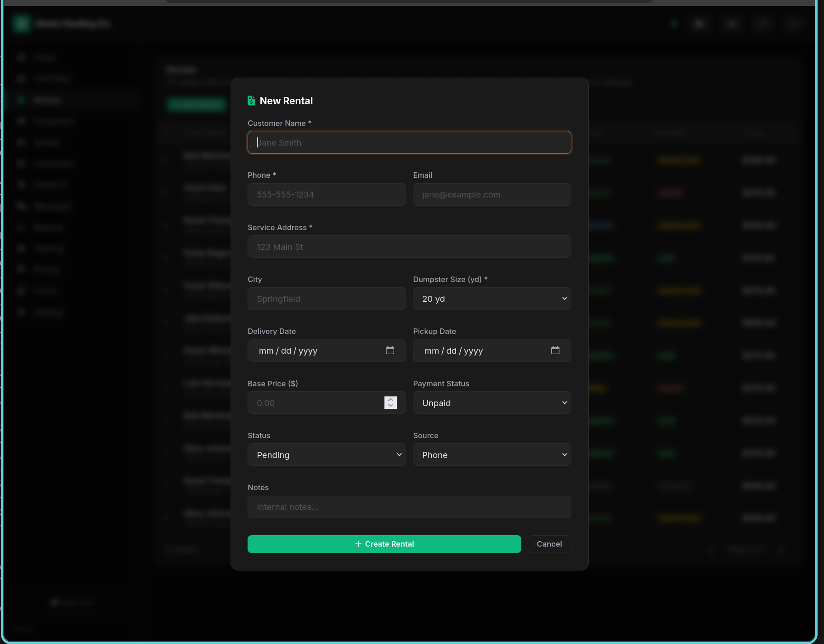Click the green status icon in the top bar

tap(674, 23)
